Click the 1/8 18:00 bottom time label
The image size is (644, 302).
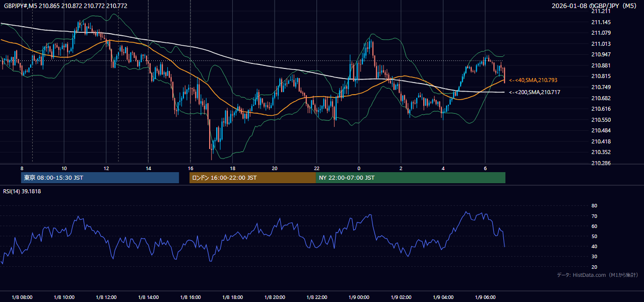click(x=232, y=297)
